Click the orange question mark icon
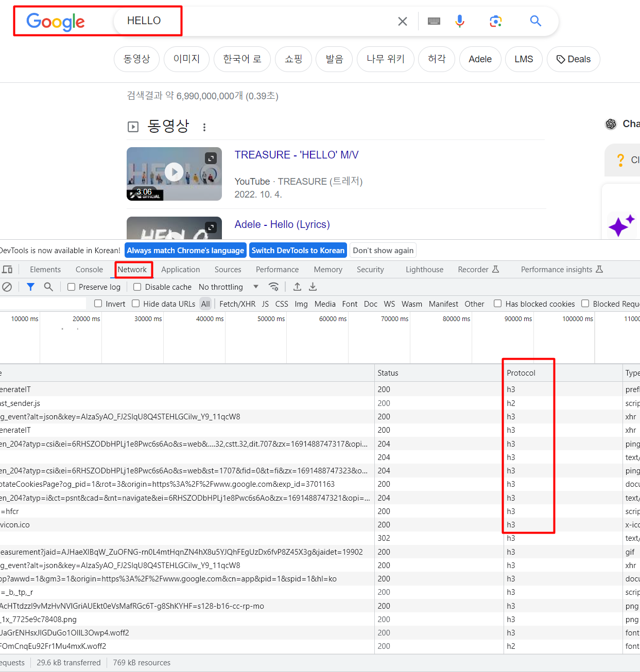The height and width of the screenshot is (672, 640). pos(620,160)
